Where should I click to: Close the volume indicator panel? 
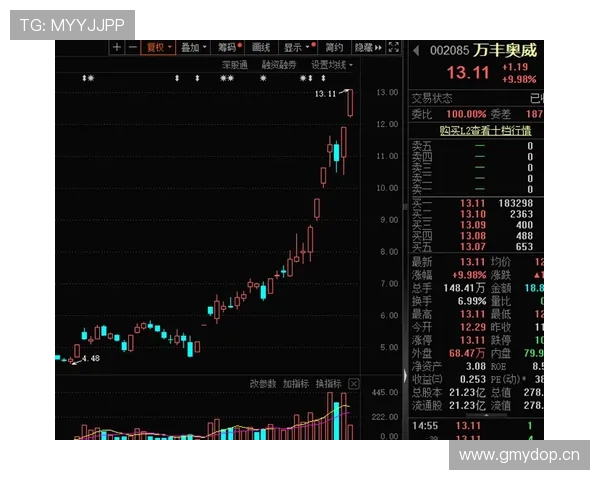(x=354, y=384)
